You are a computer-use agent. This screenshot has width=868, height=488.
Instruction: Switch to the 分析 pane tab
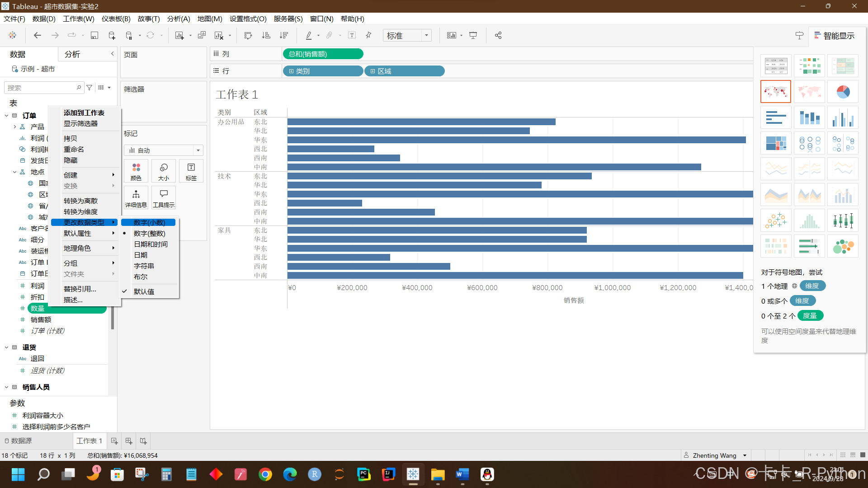click(x=72, y=54)
